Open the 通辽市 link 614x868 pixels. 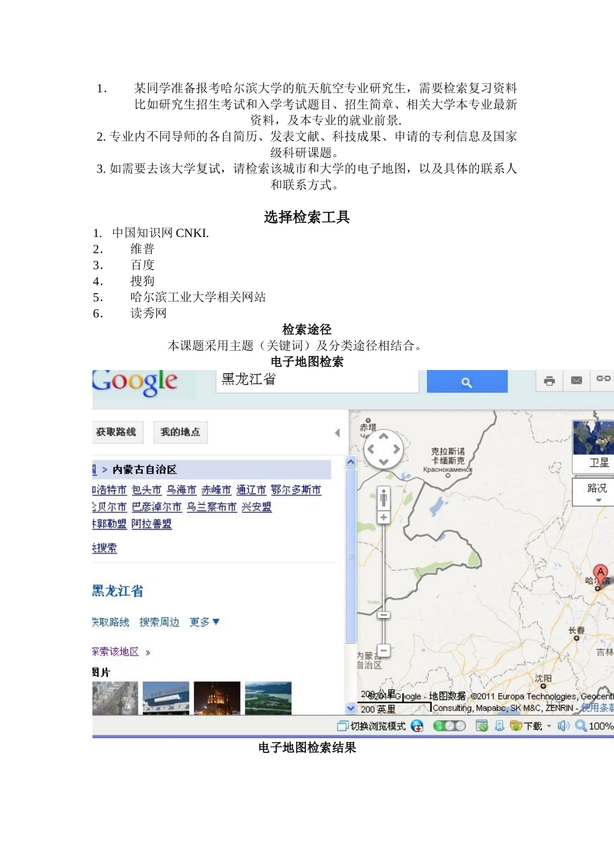pyautogui.click(x=251, y=490)
